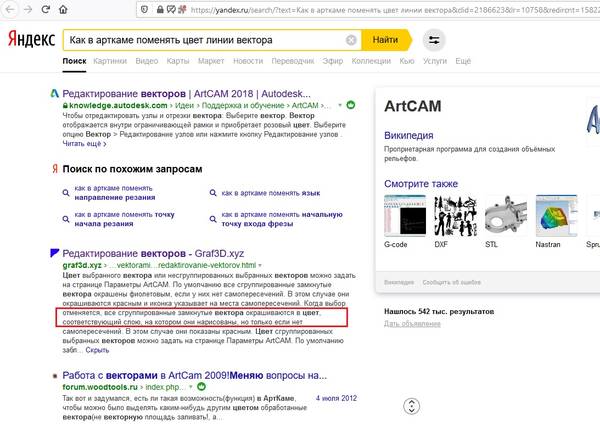View site security via the padlock icon
This screenshot has height=426, width=600.
[160, 9]
